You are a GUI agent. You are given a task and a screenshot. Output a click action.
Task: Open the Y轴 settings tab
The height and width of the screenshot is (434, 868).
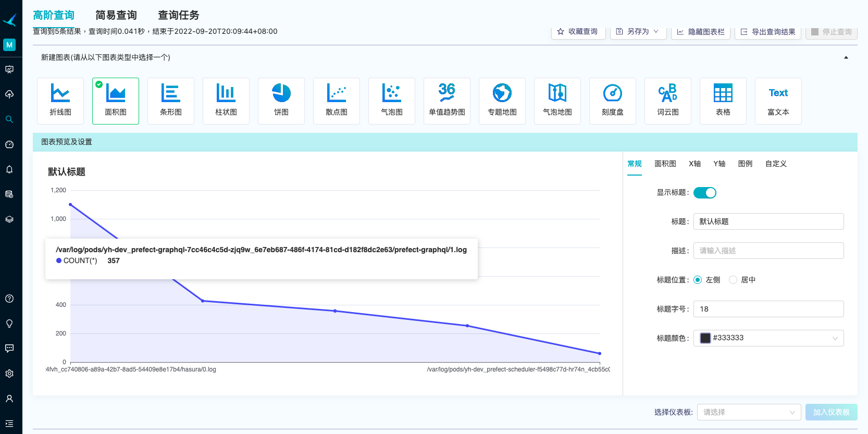[720, 164]
